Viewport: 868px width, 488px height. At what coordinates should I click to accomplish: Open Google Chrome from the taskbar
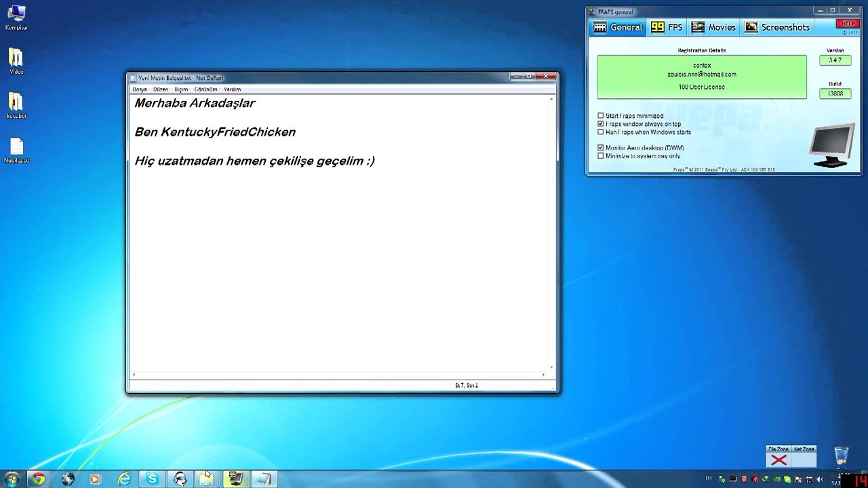point(38,479)
